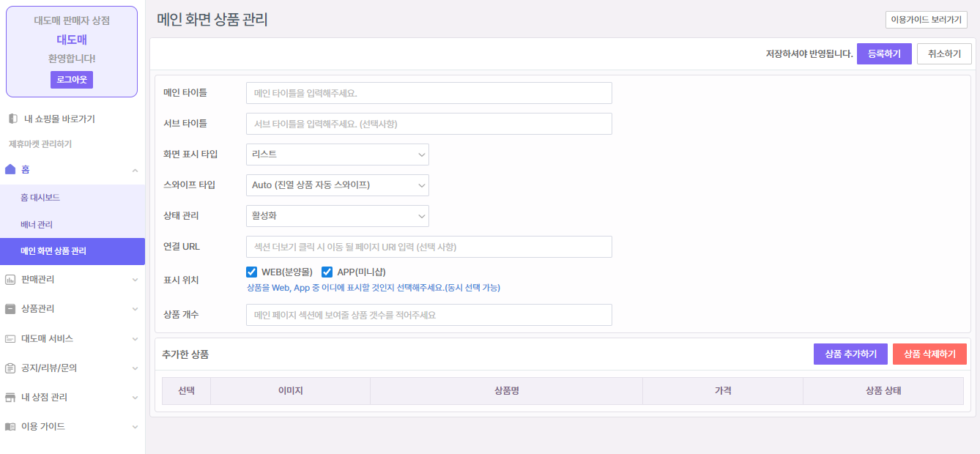This screenshot has height=454, width=980.
Task: Open the 화면 표시 타입 dropdown
Action: pos(337,155)
